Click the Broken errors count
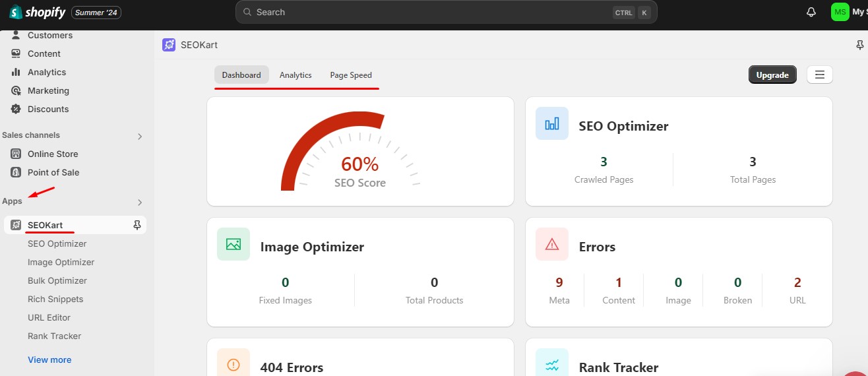The width and height of the screenshot is (868, 376). point(737,282)
